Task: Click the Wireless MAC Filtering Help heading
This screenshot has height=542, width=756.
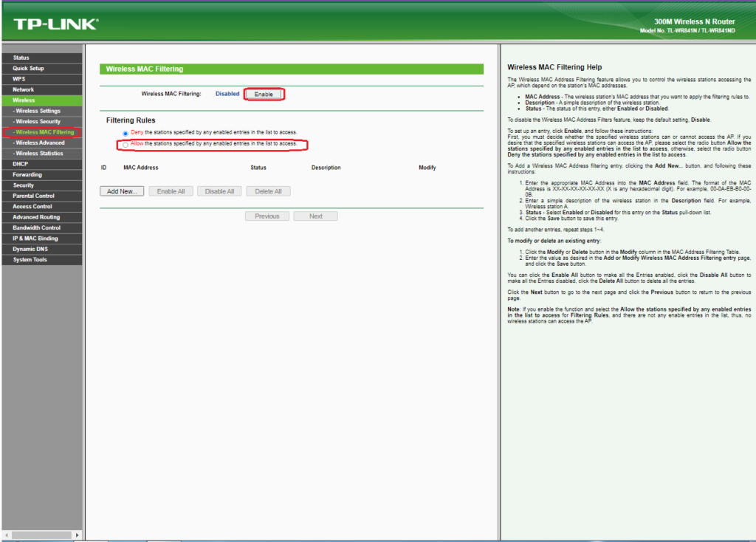Action: coord(554,67)
